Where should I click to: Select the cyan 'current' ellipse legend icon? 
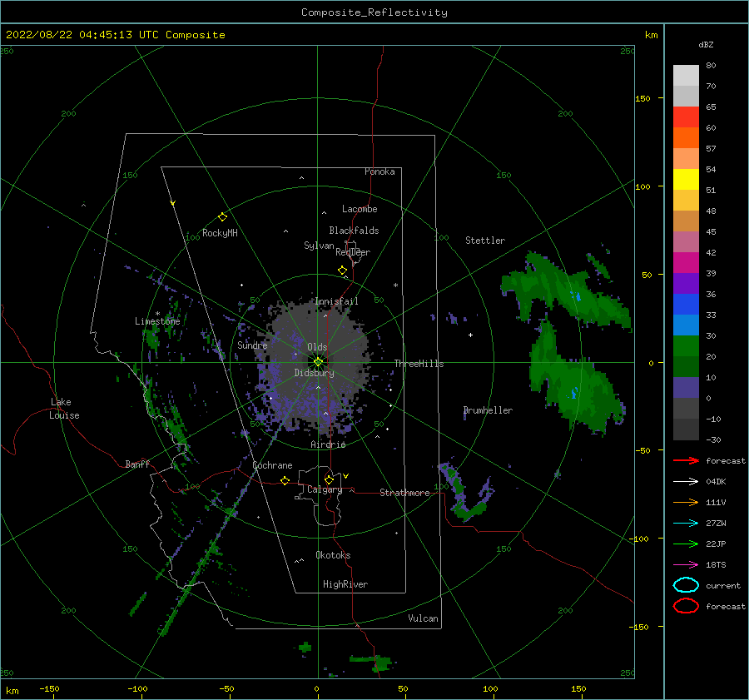[686, 585]
